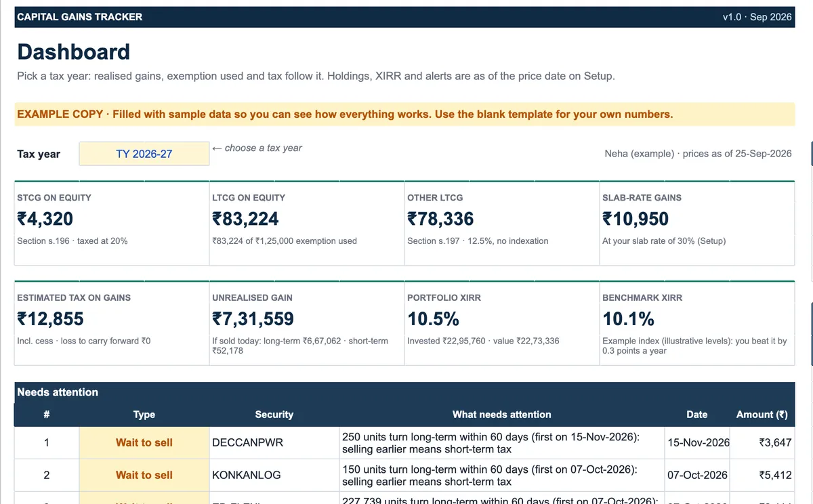Click the Slab-rate gains value ₹10,950

point(635,219)
